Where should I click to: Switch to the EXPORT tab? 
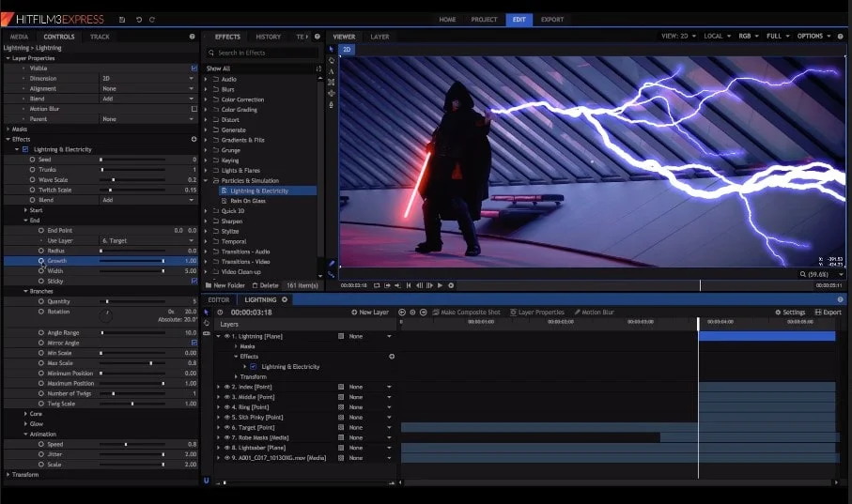[x=552, y=20]
